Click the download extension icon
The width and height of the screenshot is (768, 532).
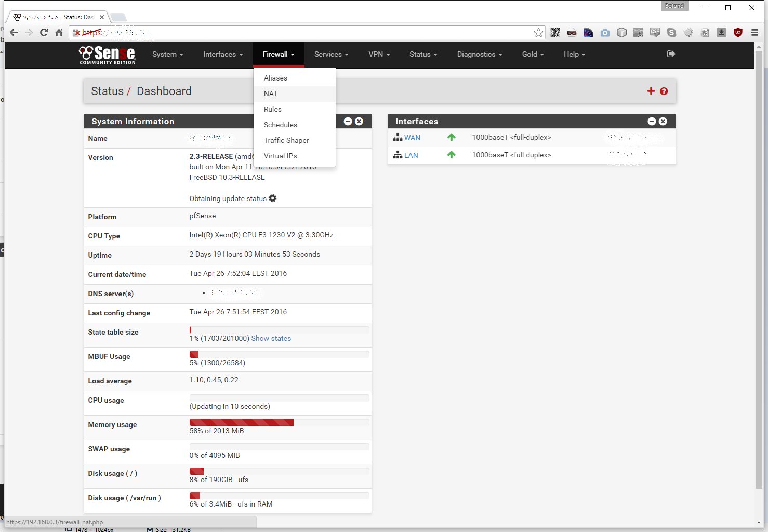(x=721, y=33)
